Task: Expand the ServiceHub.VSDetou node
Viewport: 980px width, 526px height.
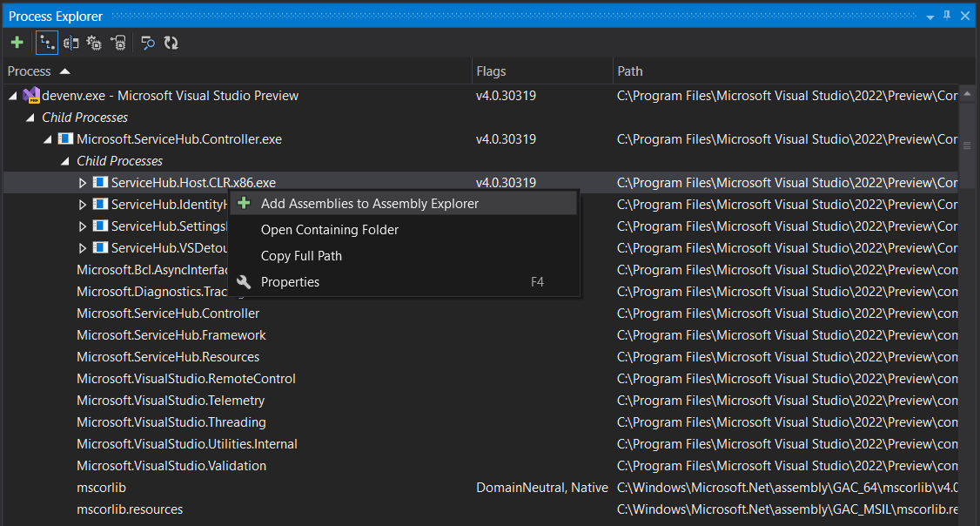Action: 83,248
